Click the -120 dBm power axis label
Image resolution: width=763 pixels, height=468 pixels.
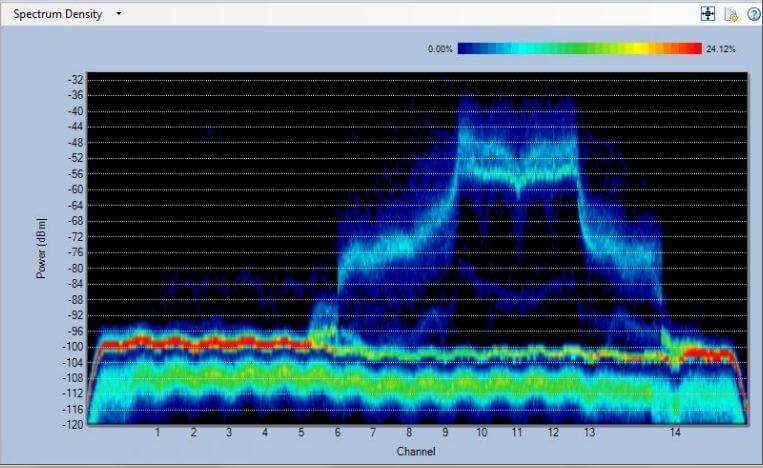tap(72, 425)
